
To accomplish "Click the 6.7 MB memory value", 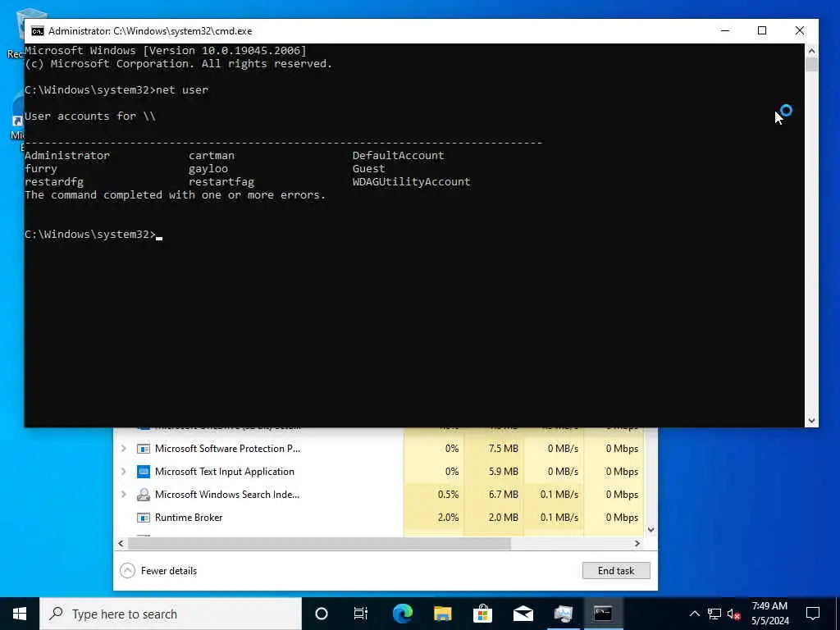I will (503, 495).
